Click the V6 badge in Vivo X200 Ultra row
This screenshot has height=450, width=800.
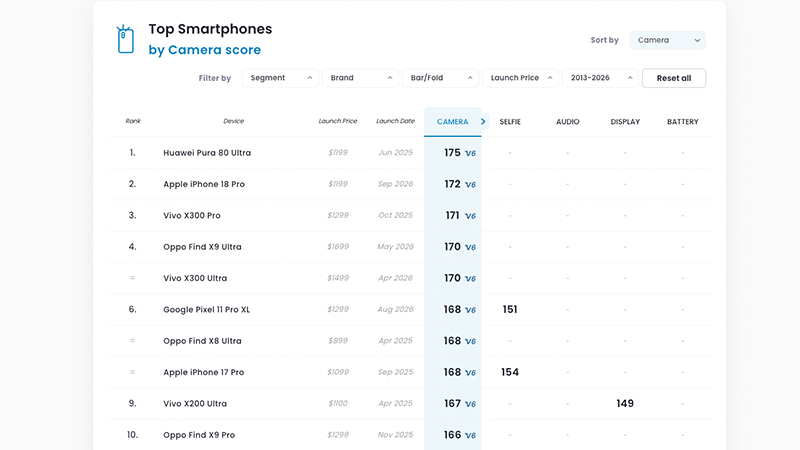pos(470,404)
